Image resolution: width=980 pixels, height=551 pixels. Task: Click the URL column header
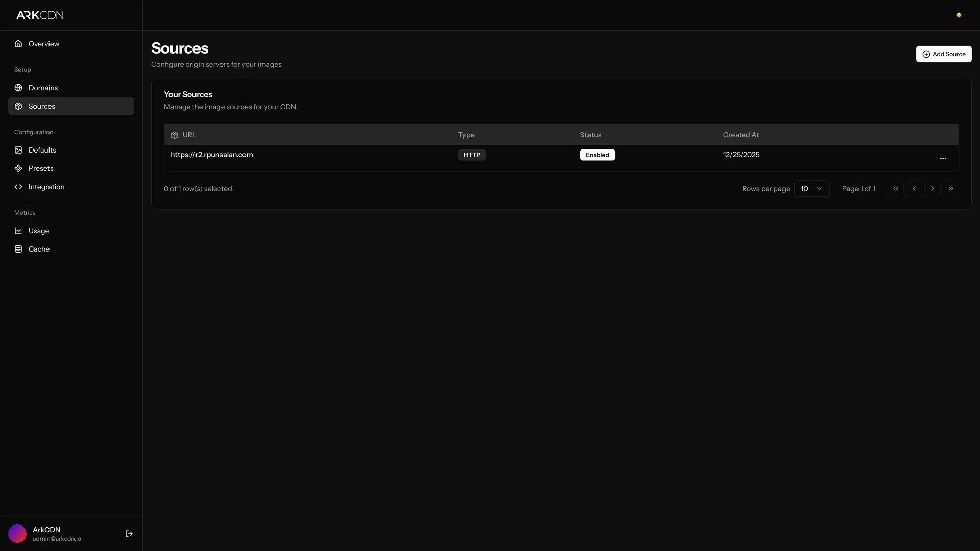[x=189, y=135]
